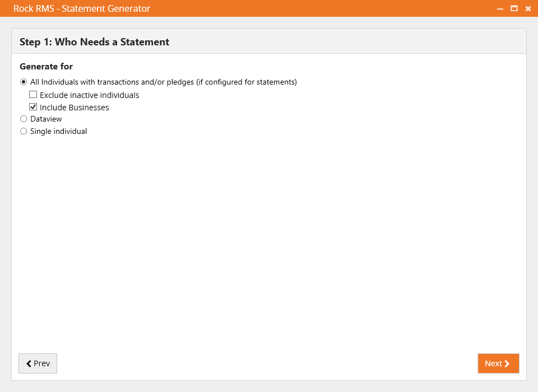The image size is (538, 392).
Task: Minimize the Statement Generator window
Action: click(x=500, y=8)
